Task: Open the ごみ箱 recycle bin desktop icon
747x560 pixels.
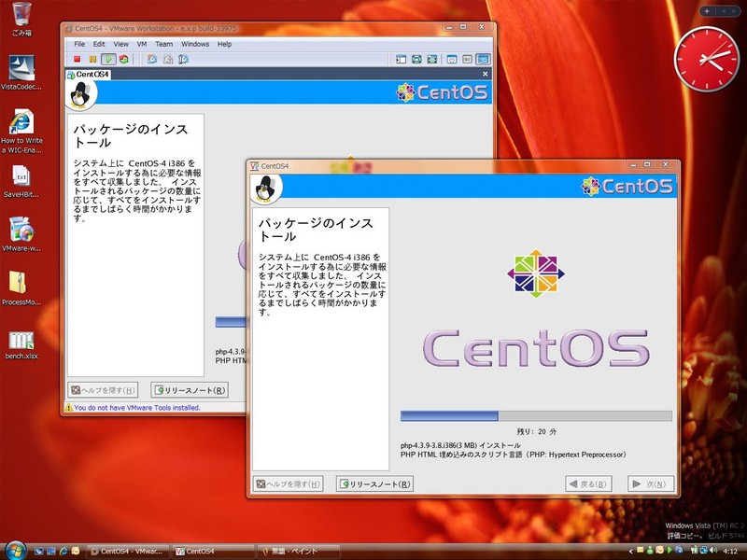Action: pyautogui.click(x=21, y=20)
